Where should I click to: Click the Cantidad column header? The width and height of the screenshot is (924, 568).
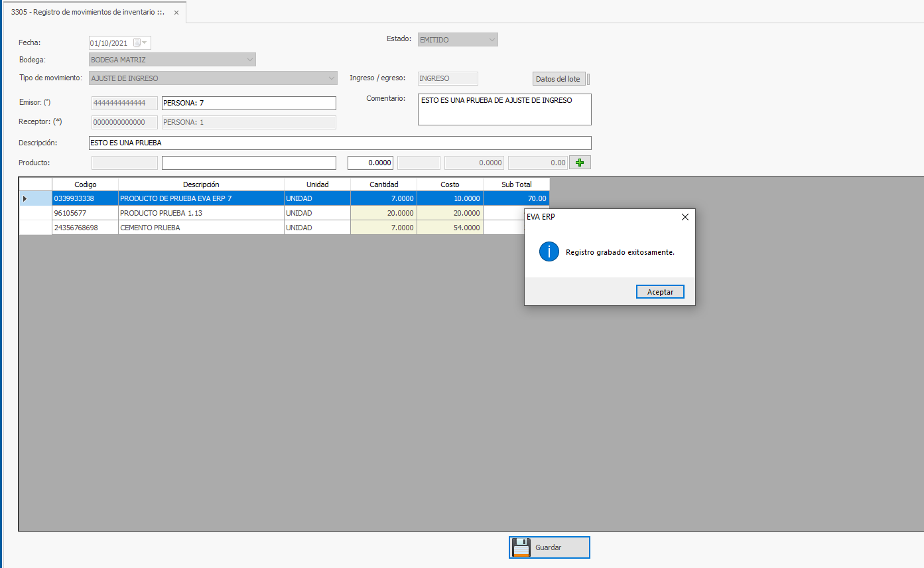click(383, 184)
